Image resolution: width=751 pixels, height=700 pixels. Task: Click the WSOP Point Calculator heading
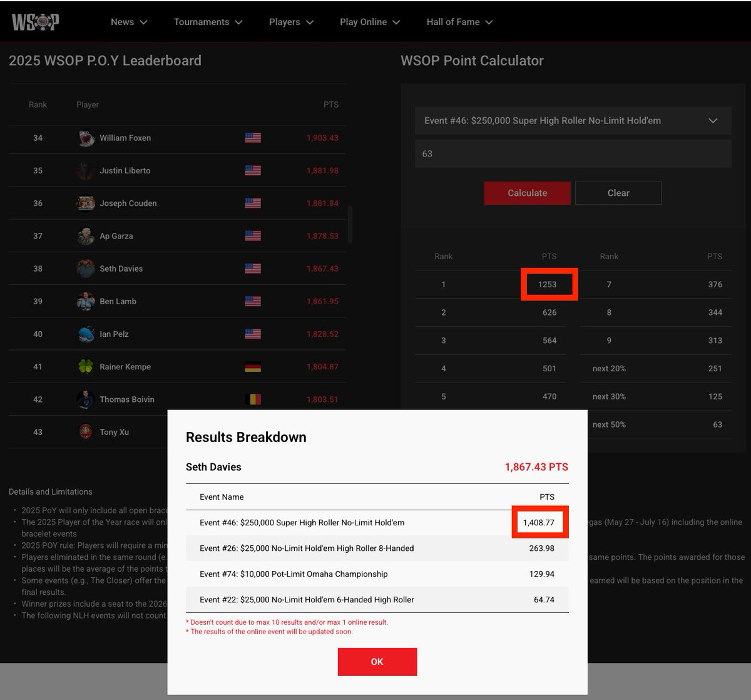tap(472, 61)
